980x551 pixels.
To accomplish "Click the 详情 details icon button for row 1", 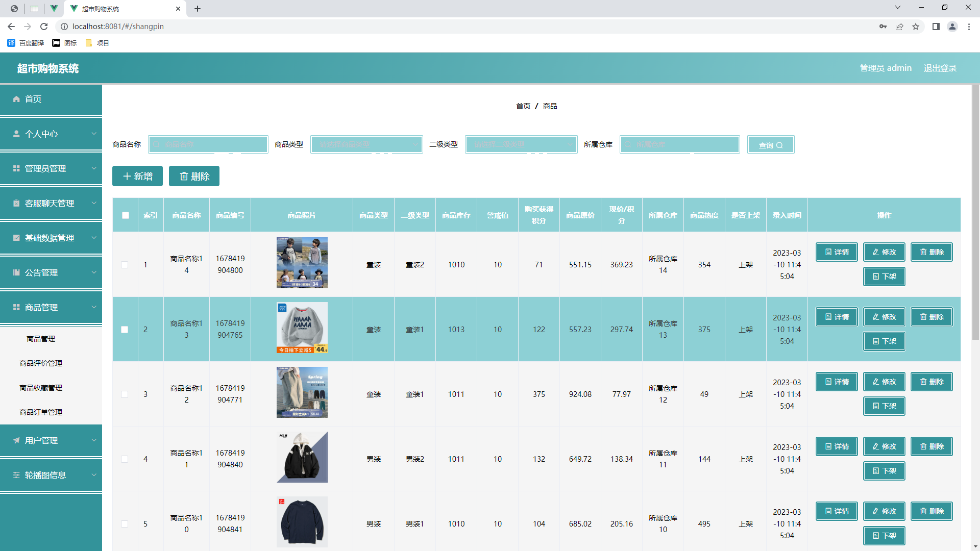I will click(x=837, y=252).
